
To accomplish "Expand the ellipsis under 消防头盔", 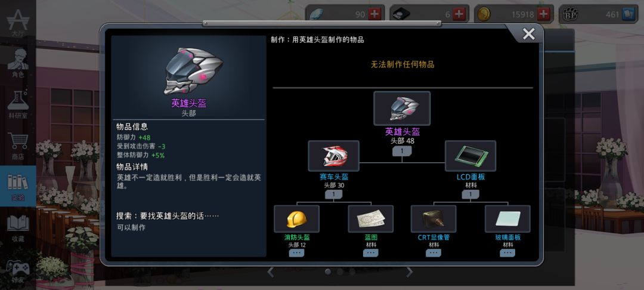I will [x=296, y=253].
